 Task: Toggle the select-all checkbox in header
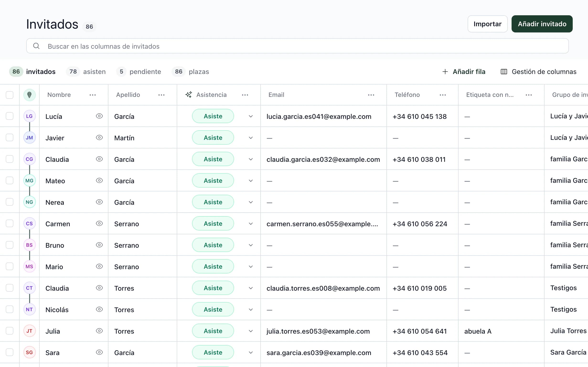point(10,95)
